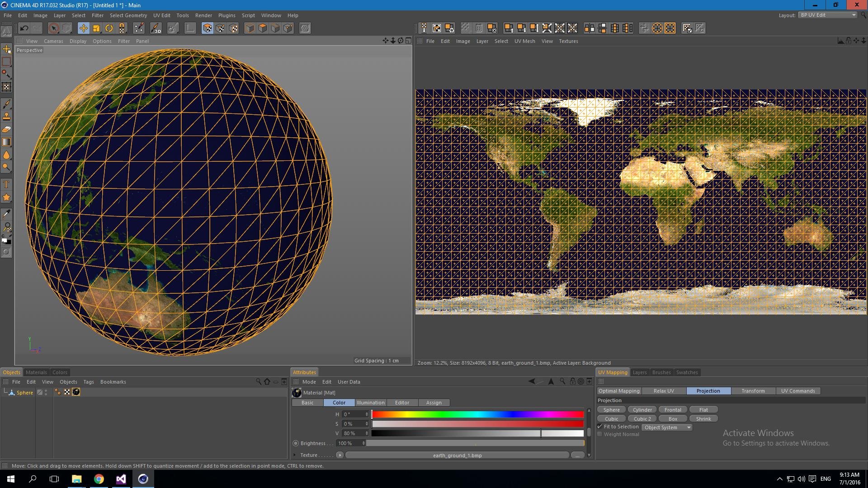Pick the Eyedropper tool in sidebar

[6, 214]
